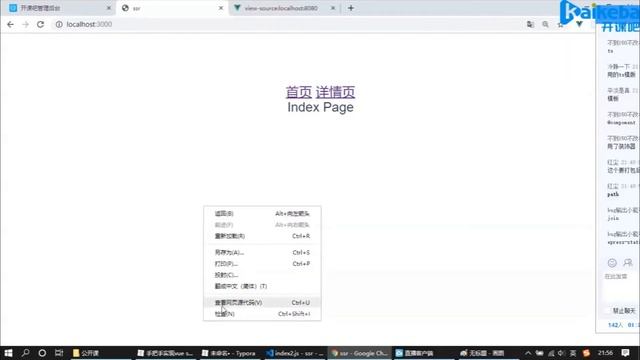Click the Cortana circle icon on taskbar

42,353
